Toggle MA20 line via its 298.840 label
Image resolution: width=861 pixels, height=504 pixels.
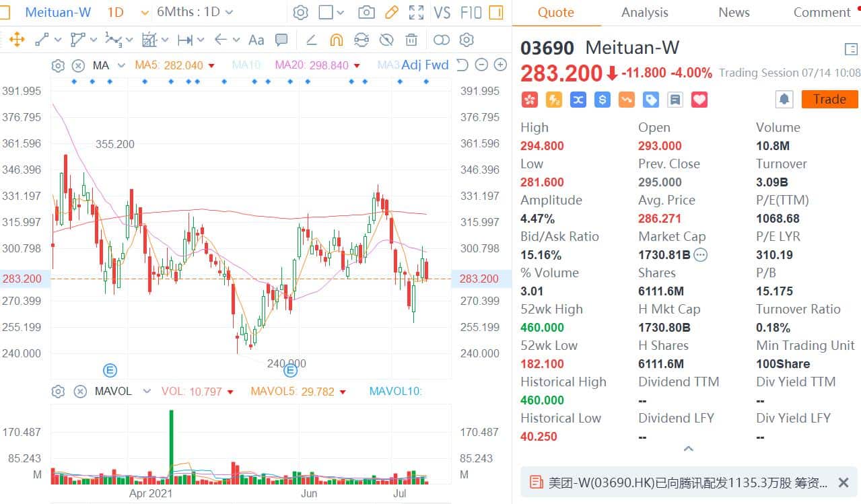[318, 65]
